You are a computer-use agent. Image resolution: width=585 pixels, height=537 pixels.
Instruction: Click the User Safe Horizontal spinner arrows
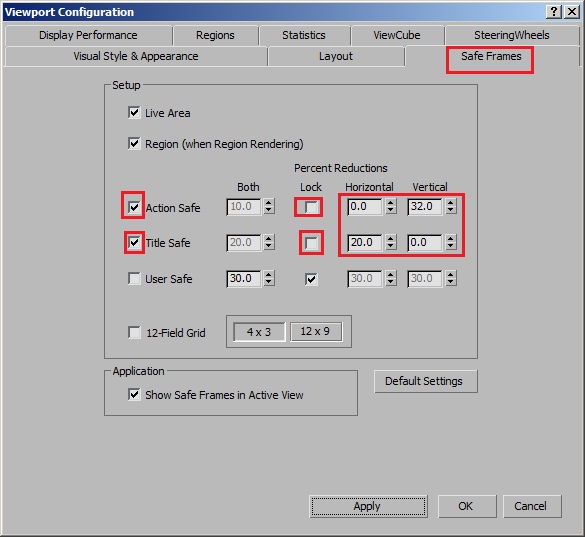391,278
